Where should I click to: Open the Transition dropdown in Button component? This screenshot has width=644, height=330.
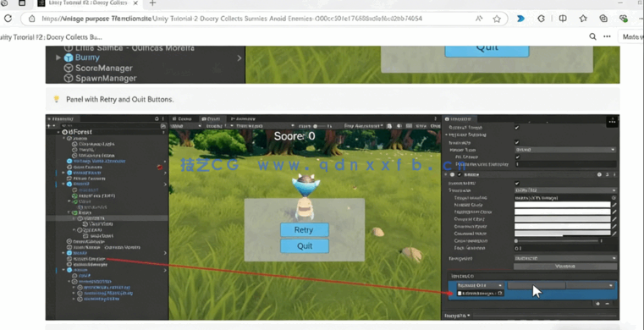click(565, 190)
